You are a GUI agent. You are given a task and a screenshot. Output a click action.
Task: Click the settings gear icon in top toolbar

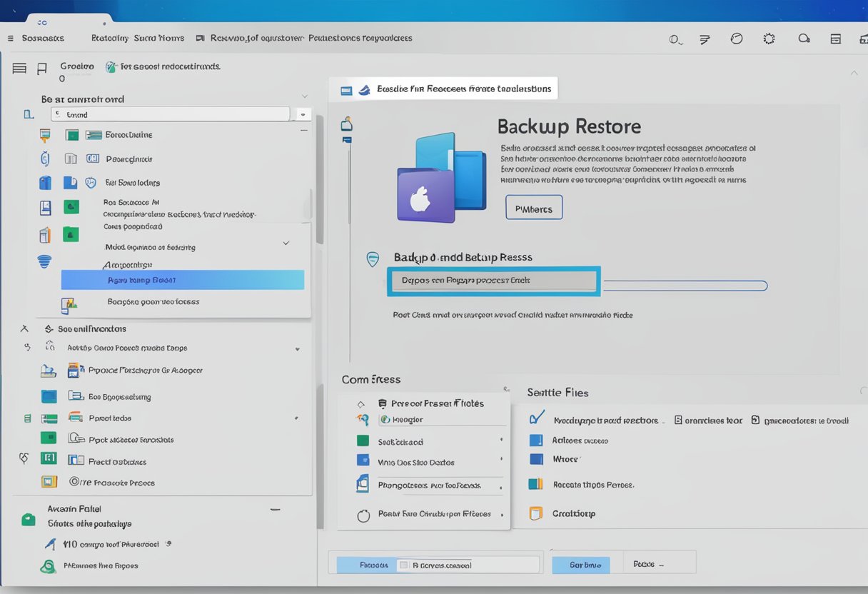(769, 39)
